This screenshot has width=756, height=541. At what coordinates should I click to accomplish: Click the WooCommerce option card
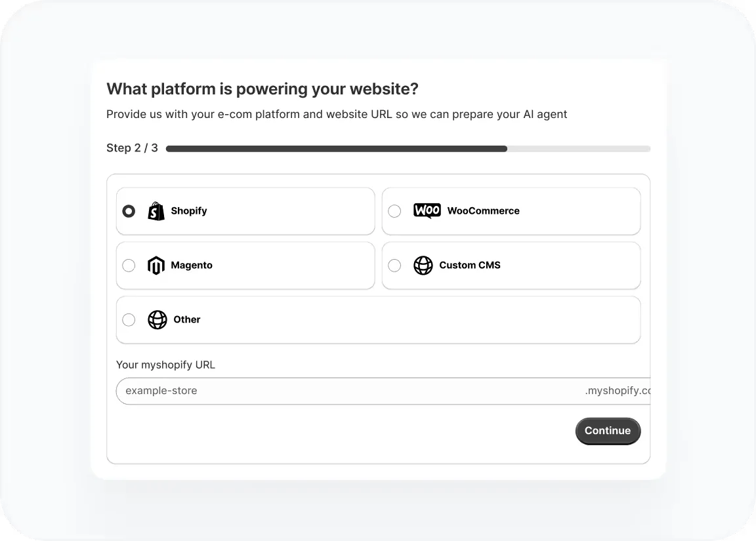(511, 210)
